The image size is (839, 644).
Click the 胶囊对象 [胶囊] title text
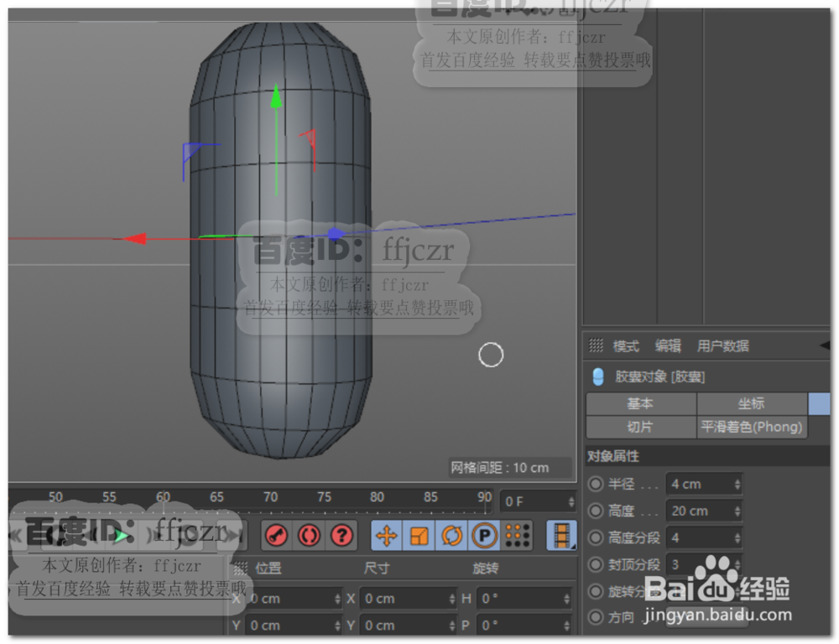(659, 377)
